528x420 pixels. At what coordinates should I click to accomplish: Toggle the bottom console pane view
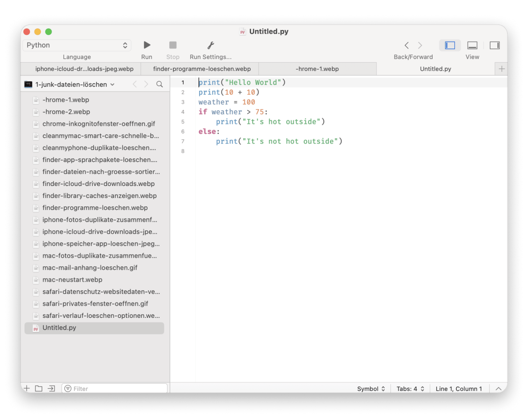click(x=472, y=45)
